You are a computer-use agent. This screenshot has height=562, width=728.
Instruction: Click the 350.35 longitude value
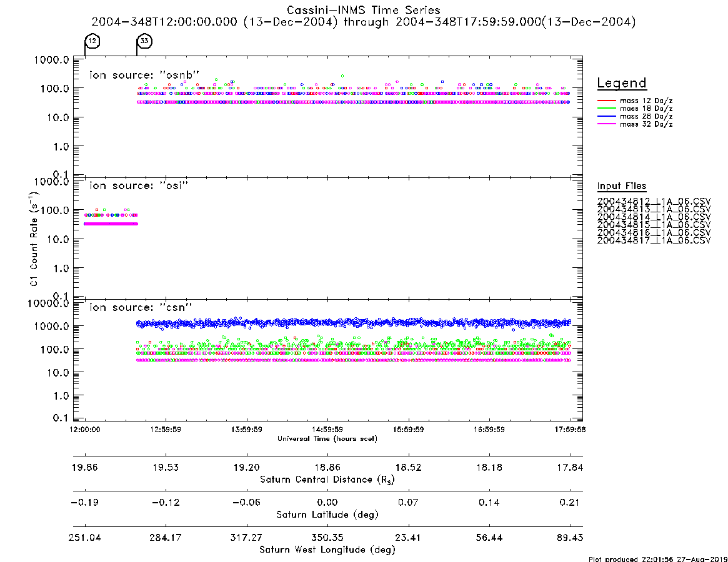[x=327, y=538]
